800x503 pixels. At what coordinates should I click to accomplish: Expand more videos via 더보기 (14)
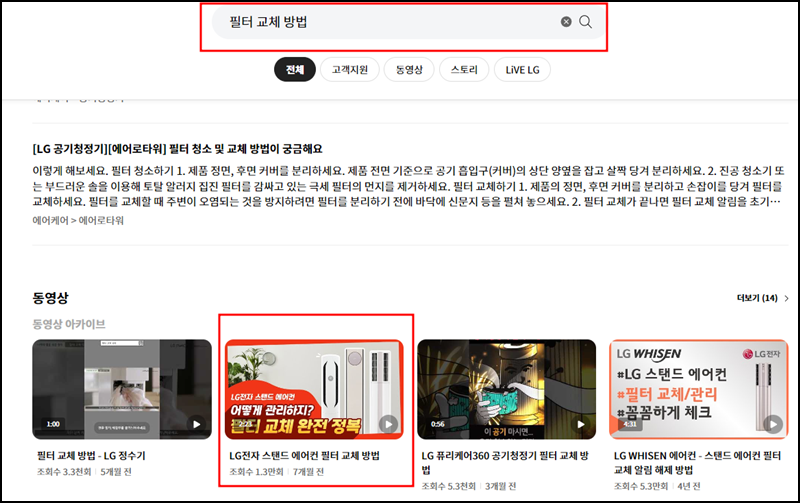point(757,298)
